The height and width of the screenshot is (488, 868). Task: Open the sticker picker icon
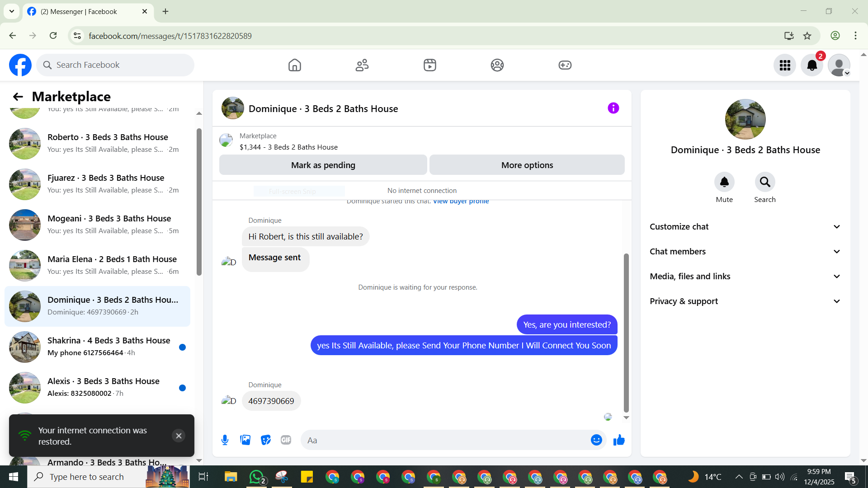(x=266, y=440)
